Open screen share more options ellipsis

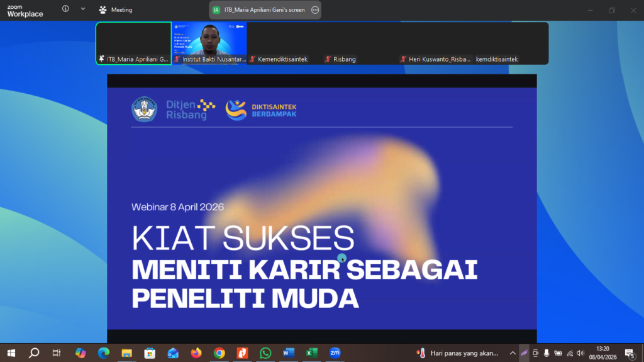tap(315, 10)
